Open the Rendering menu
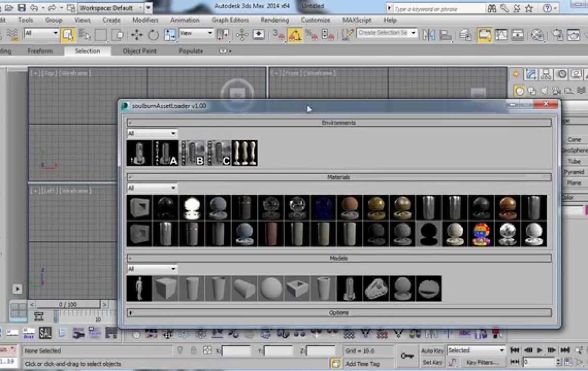588x371 pixels. click(274, 20)
